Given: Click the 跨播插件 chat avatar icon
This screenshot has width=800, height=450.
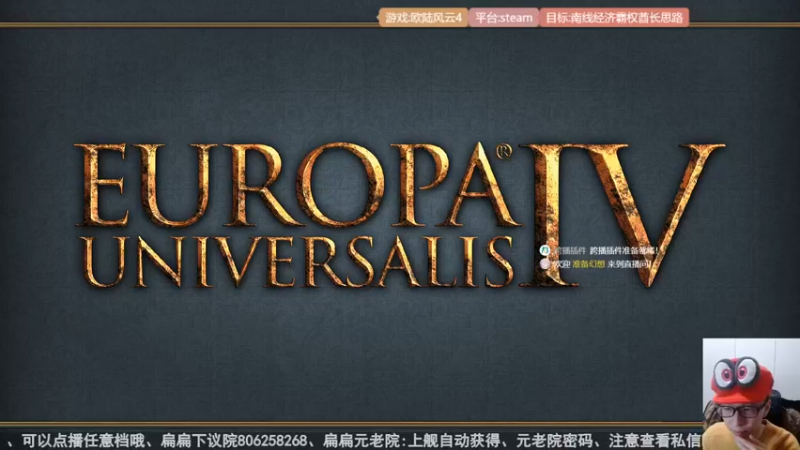Looking at the screenshot, I should click(x=545, y=251).
